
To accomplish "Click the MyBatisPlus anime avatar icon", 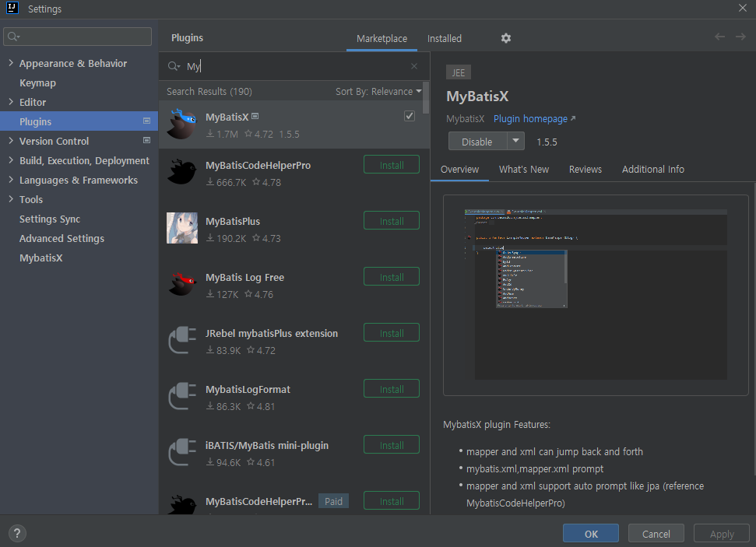I will 181,228.
